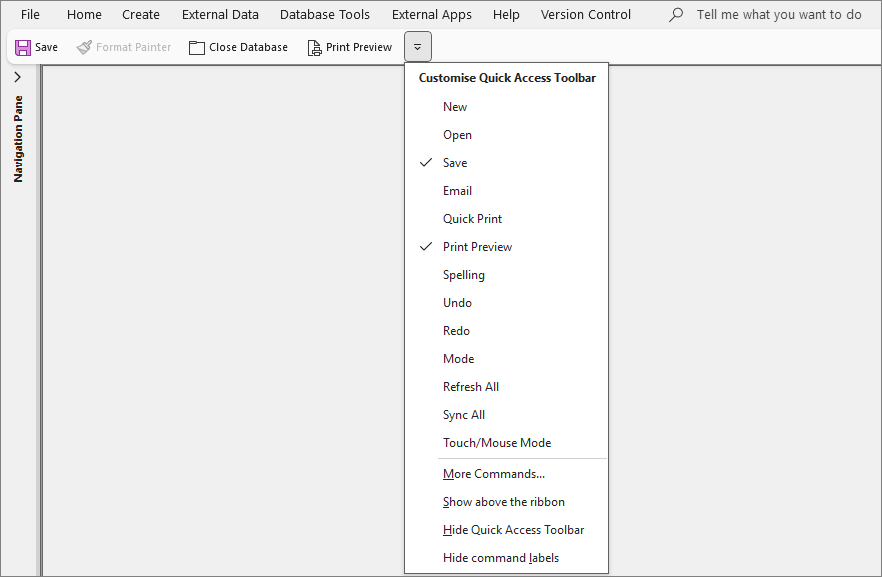Expand the Navigation Pane chevron
Image resolution: width=882 pixels, height=577 pixels.
[17, 77]
